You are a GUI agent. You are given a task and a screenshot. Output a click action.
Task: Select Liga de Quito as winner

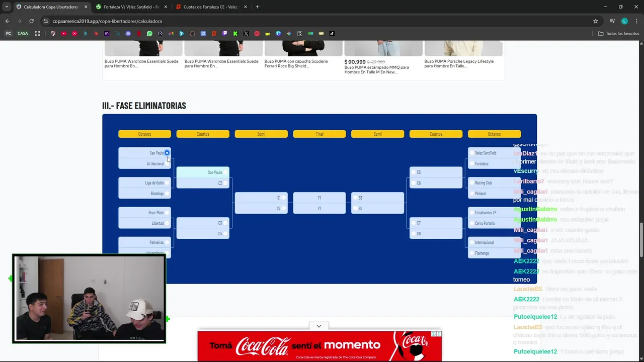click(167, 183)
